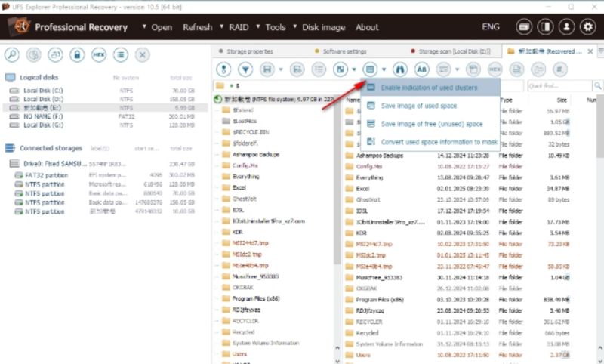This screenshot has height=364, width=604.
Task: Open the dropdown arrow beside clusters icon
Action: 384,69
